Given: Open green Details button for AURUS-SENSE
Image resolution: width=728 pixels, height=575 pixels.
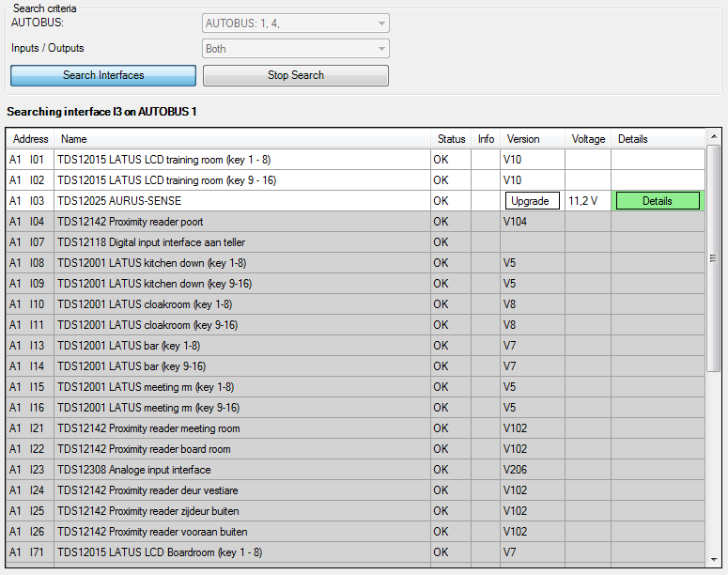Looking at the screenshot, I should coord(658,201).
